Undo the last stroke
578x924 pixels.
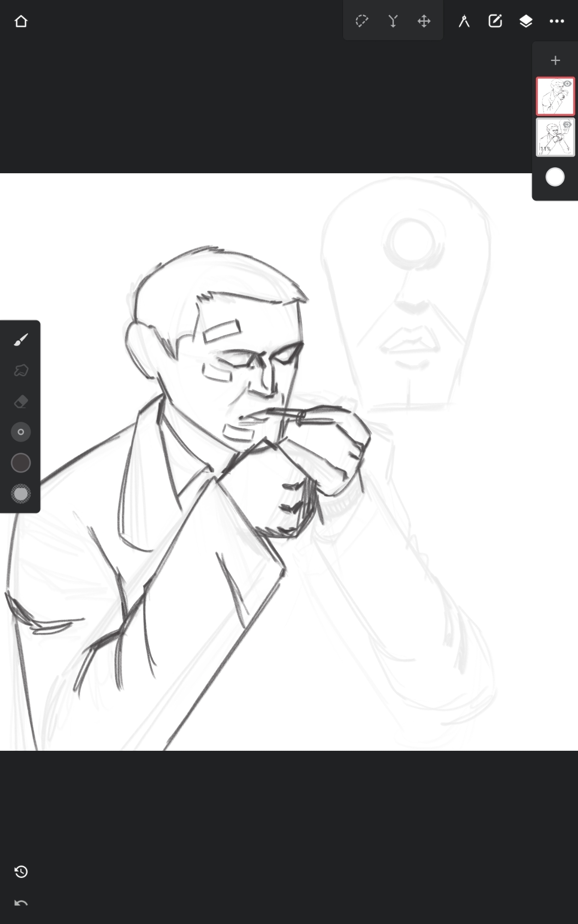coord(21,903)
